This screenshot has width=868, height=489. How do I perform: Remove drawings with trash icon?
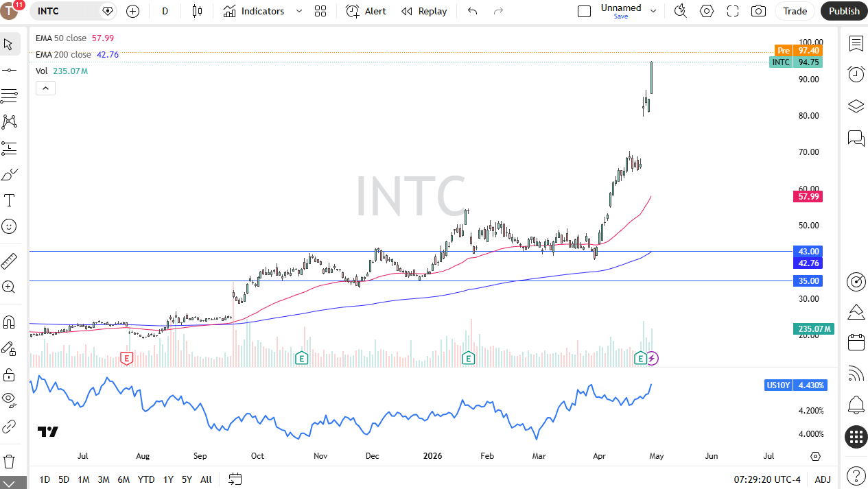9,461
